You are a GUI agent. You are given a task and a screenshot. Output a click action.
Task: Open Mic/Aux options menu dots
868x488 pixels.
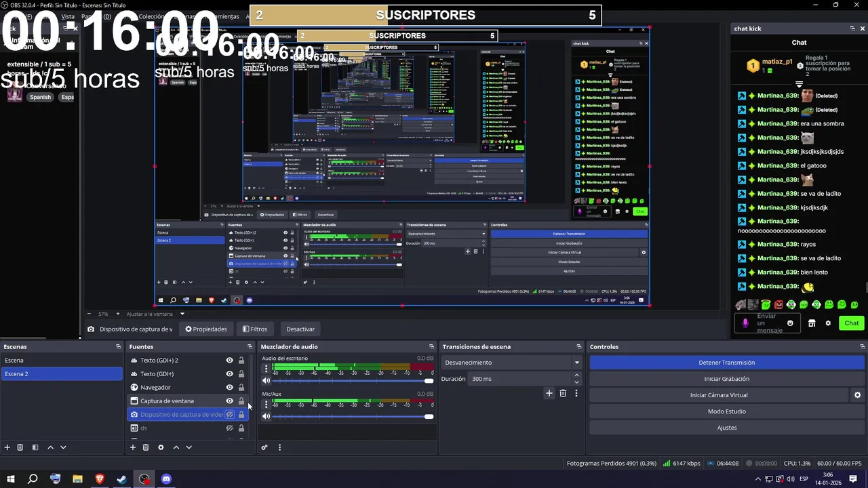pos(266,405)
